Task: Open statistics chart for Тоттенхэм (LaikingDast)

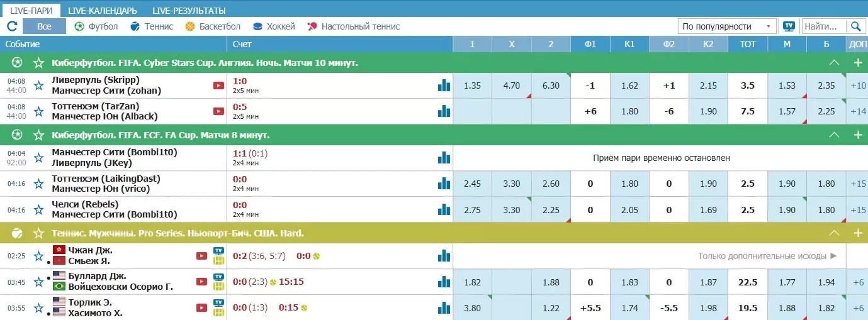Action: pos(444,184)
